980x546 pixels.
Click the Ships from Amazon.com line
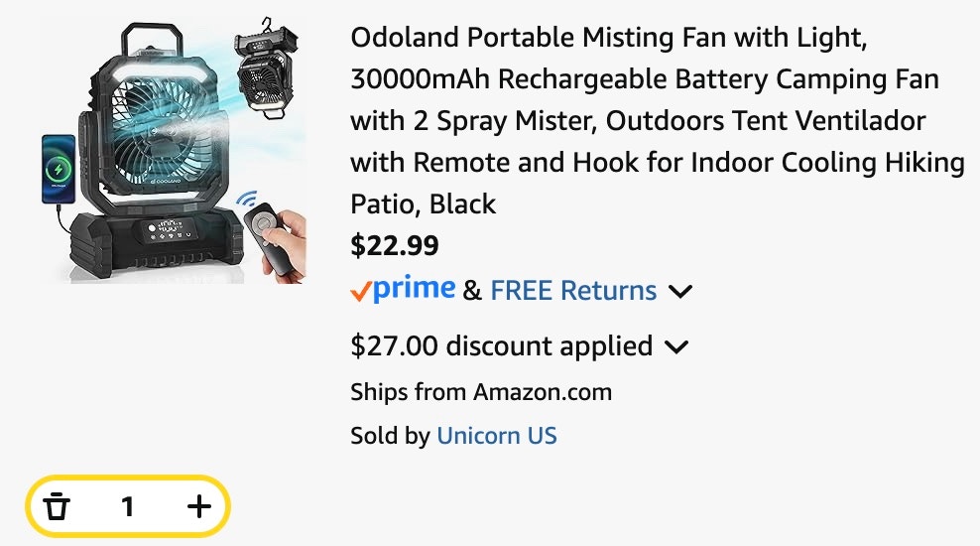tap(481, 392)
